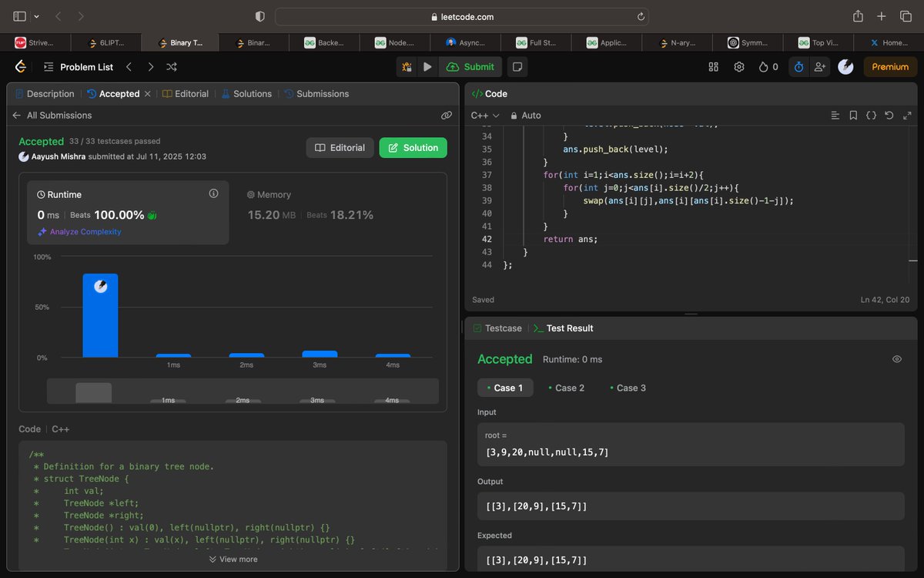Copy submission link icon
Image resolution: width=924 pixels, height=578 pixels.
tap(446, 116)
